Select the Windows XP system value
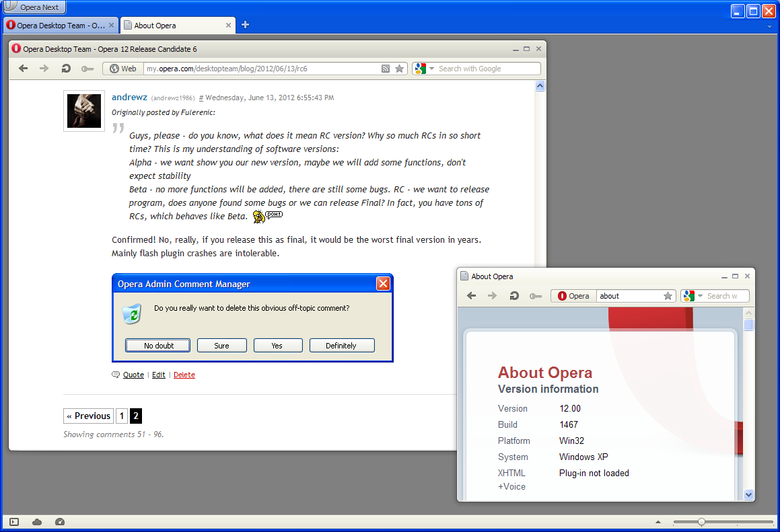This screenshot has width=780, height=532. click(583, 457)
